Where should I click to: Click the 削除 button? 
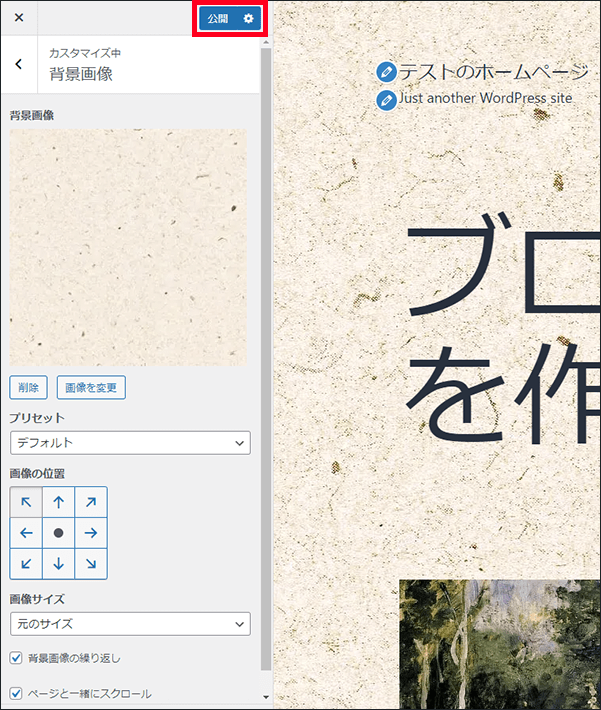pyautogui.click(x=29, y=387)
